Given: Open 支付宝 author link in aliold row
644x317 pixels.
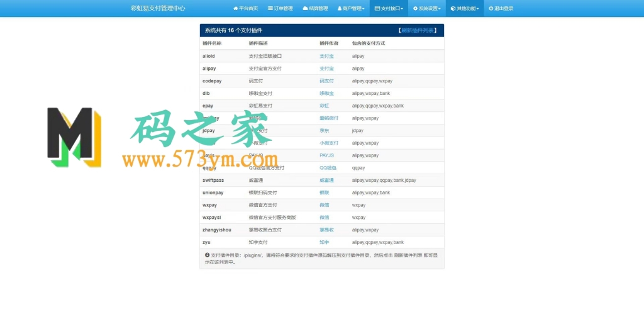Looking at the screenshot, I should (x=326, y=56).
